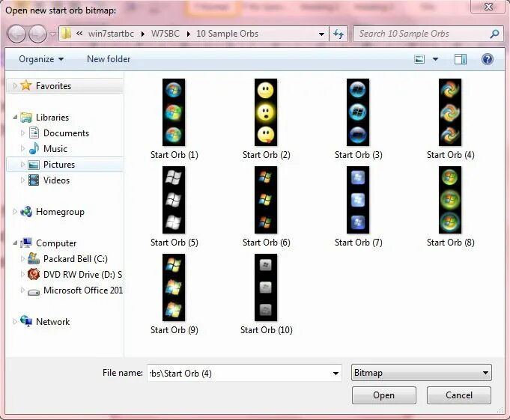Toggle the preview pane icon
The width and height of the screenshot is (510, 420).
(x=461, y=59)
